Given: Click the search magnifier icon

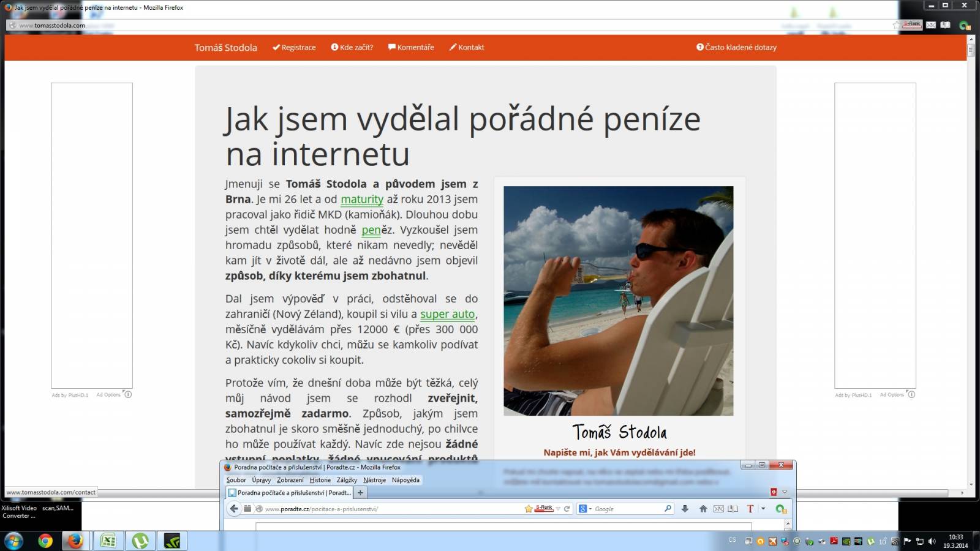Looking at the screenshot, I should pos(668,509).
